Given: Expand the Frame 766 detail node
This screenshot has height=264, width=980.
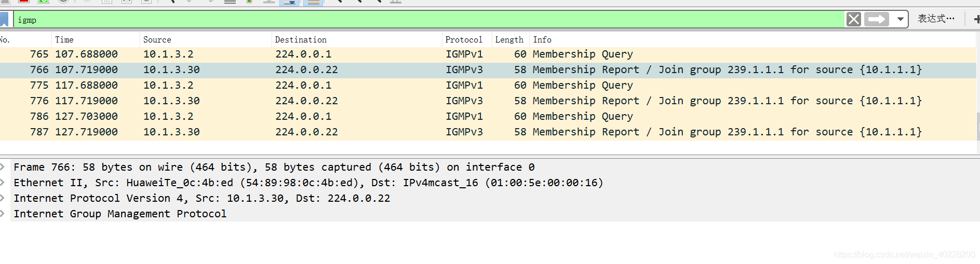Looking at the screenshot, I should click(3, 167).
